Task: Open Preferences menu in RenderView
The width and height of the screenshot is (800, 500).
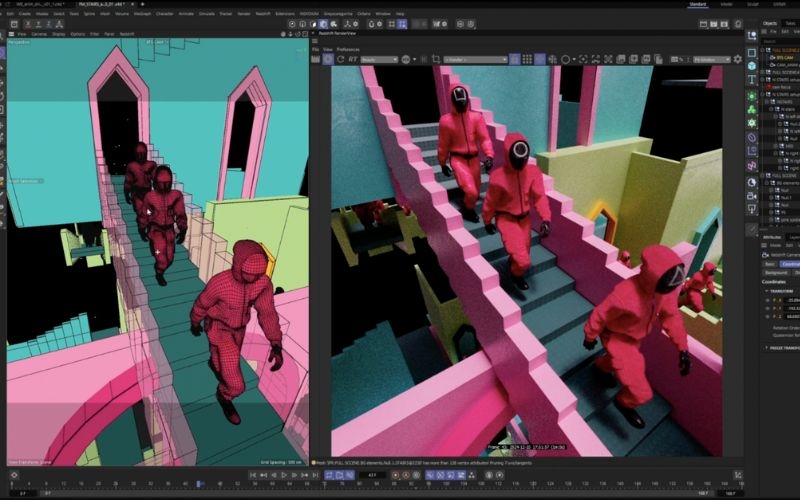Action: (348, 49)
